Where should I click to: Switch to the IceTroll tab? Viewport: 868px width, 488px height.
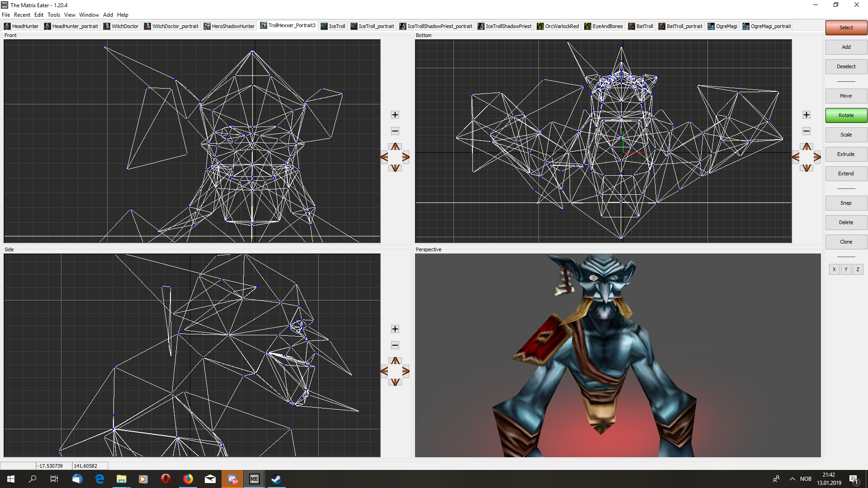(x=333, y=26)
